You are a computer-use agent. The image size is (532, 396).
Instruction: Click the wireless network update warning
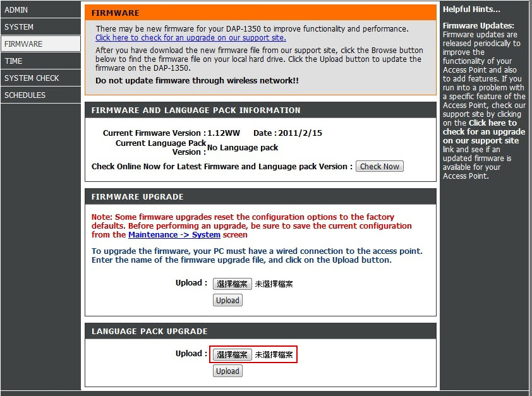pos(196,80)
